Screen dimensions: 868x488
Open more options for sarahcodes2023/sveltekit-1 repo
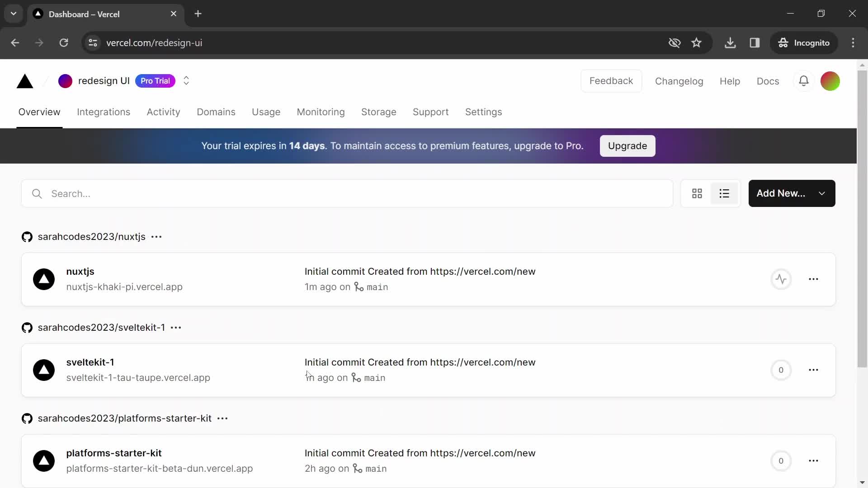(x=176, y=328)
